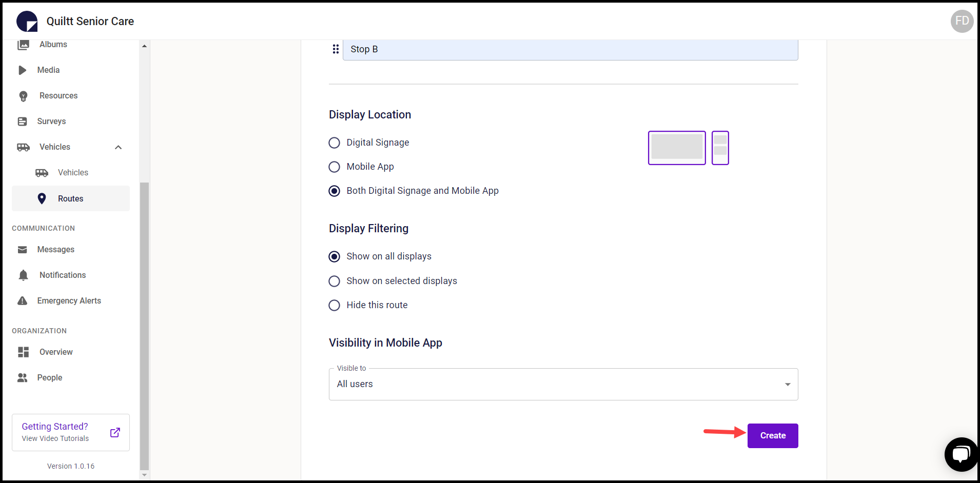Open the chat support bubble
Screen dimensions: 980x483
pos(961,454)
